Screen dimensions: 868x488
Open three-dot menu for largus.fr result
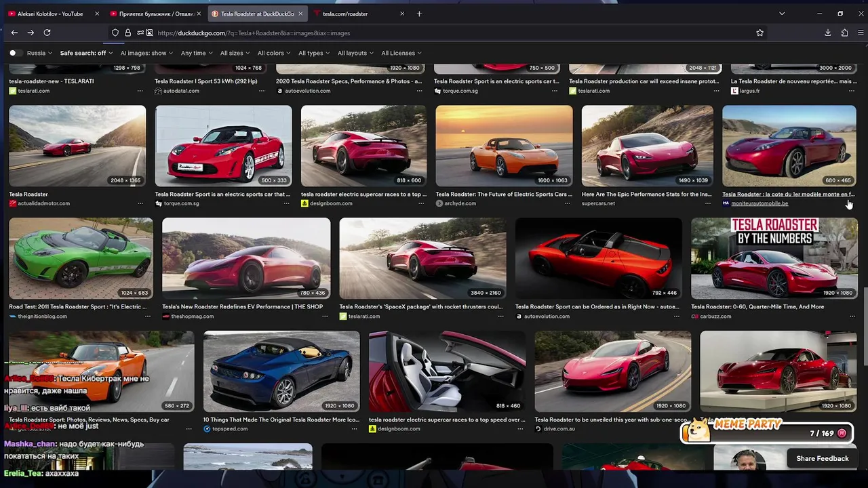pos(851,91)
